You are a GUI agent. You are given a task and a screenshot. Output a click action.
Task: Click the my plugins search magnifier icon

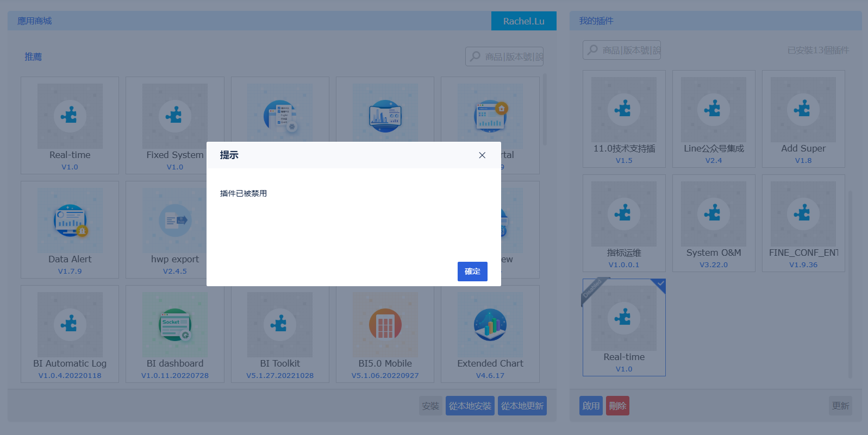tap(593, 50)
